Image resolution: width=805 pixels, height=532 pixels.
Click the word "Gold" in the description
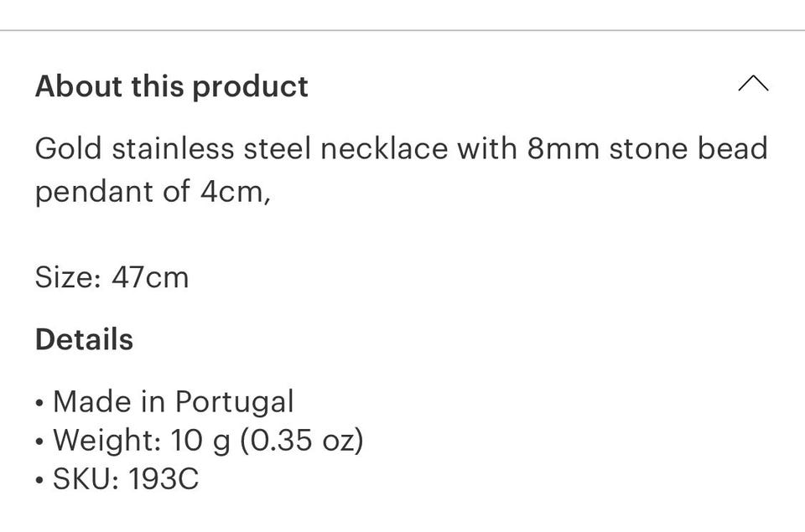click(68, 149)
